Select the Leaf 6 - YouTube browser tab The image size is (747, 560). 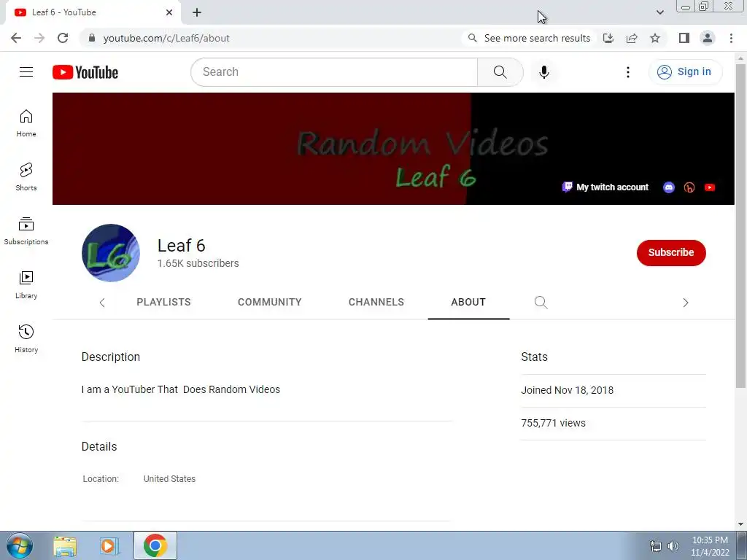93,12
